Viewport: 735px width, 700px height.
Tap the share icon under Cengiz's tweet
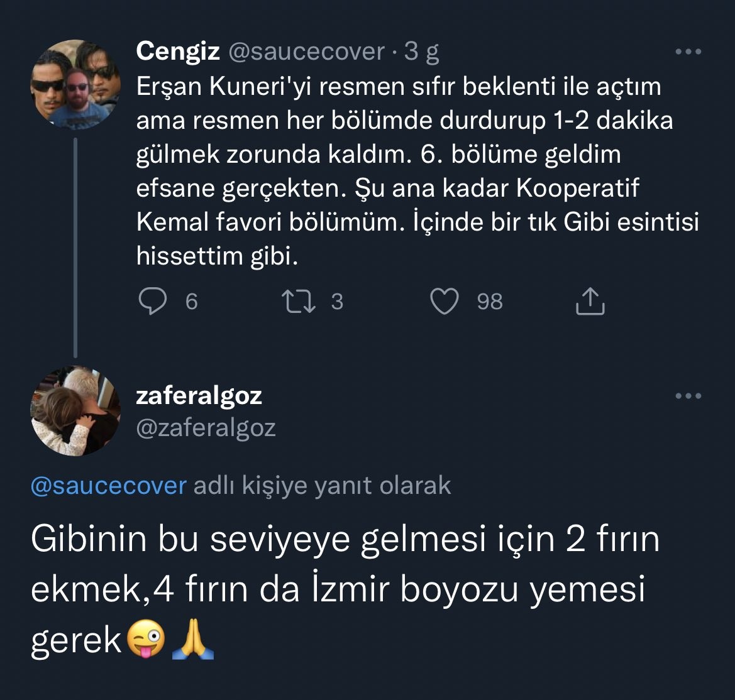[590, 302]
